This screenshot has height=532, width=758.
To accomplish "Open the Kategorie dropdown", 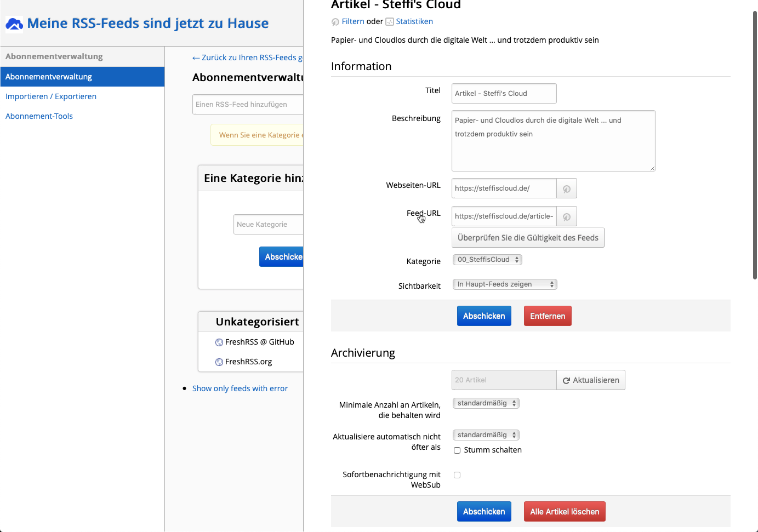I will coord(487,260).
